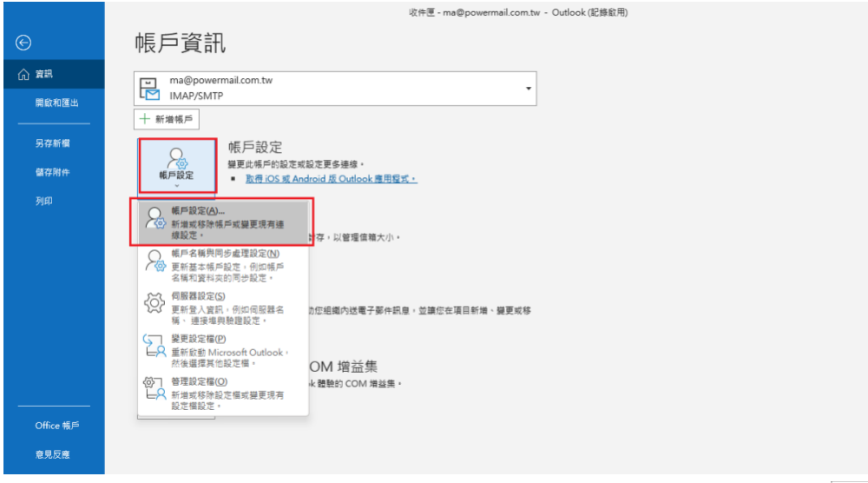
Task: Select 另存新檔 in sidebar
Action: point(53,143)
